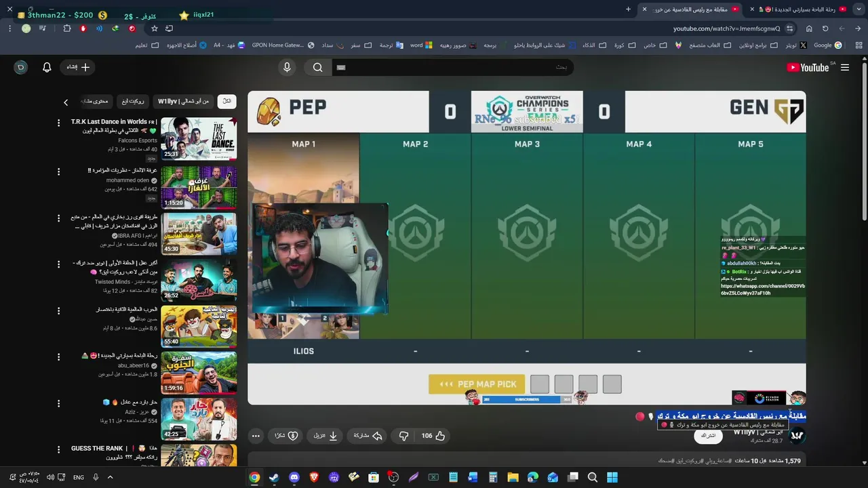Open options for IBRA AFG rice video

click(x=58, y=218)
